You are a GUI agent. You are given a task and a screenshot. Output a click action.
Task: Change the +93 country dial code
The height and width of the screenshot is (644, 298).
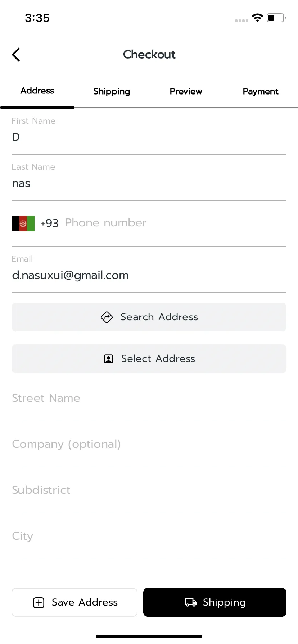(x=50, y=223)
